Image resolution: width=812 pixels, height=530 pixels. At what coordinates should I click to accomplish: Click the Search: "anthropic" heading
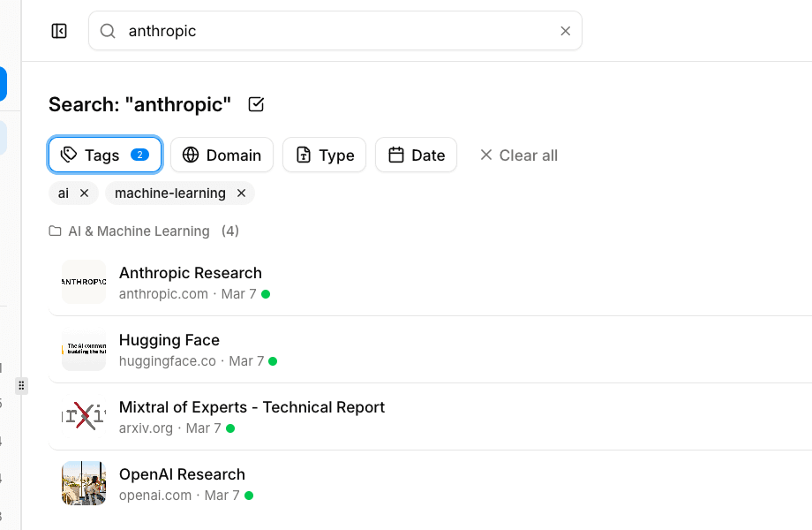click(139, 104)
